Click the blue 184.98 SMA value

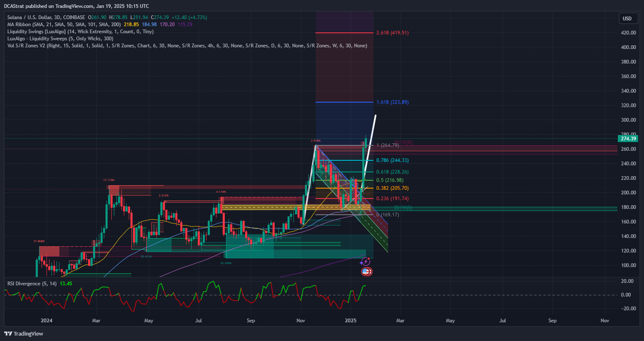(x=149, y=25)
